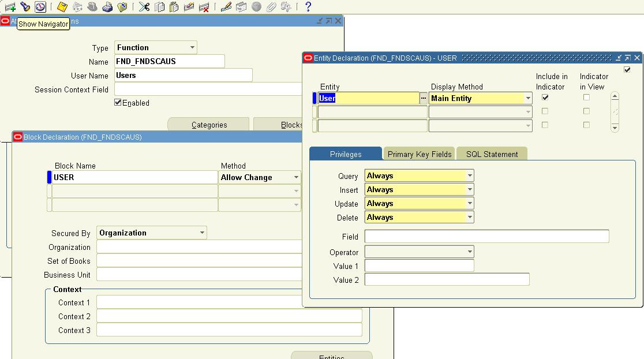Open Find using the flashlight icon
The height and width of the screenshot is (359, 644).
tap(25, 6)
